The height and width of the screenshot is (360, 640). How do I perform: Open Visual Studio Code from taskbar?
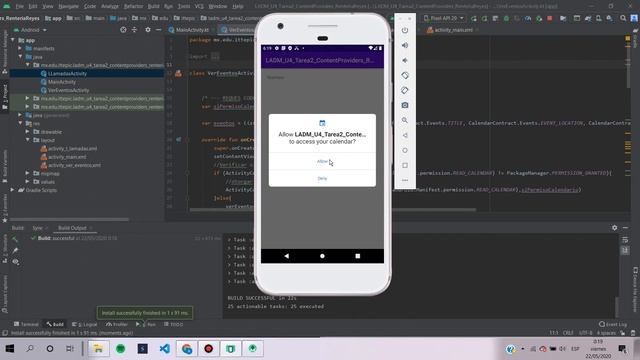point(164,349)
